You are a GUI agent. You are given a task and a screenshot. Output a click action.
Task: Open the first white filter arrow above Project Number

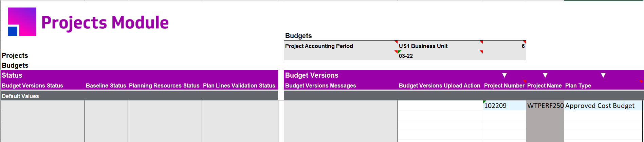504,75
